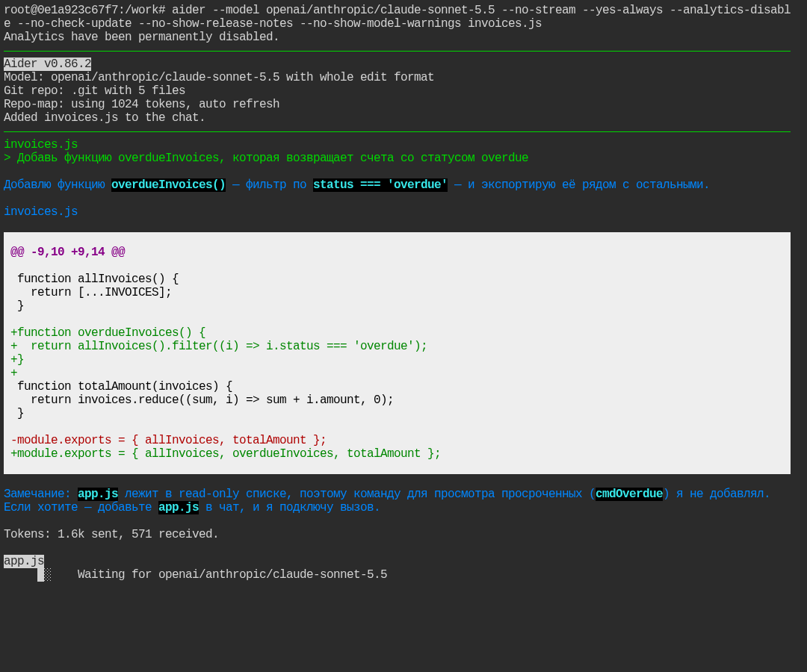Click the green 'invoices.js' prompt label
This screenshot has height=672, width=807.
tap(40, 144)
